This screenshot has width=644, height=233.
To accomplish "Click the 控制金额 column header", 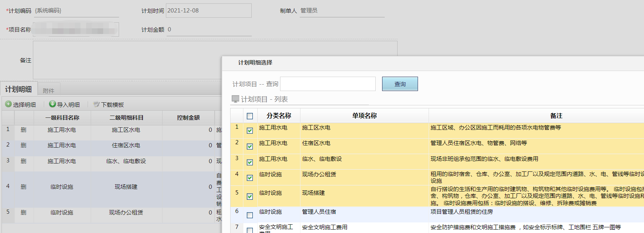I will (x=188, y=118).
